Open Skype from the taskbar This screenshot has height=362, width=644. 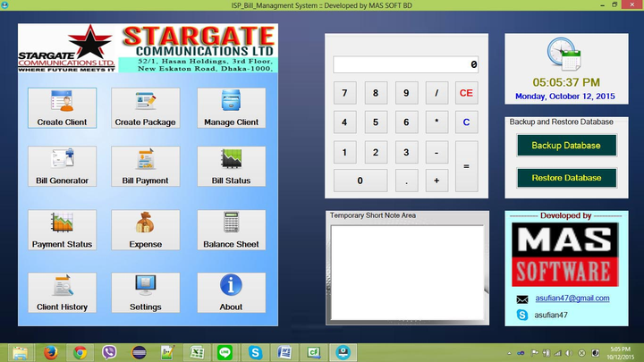tap(255, 352)
